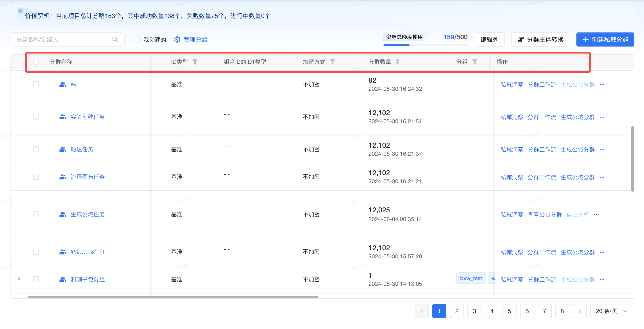Click 生成公域分群 for 触达任务 row
This screenshot has width=644, height=329.
(578, 150)
